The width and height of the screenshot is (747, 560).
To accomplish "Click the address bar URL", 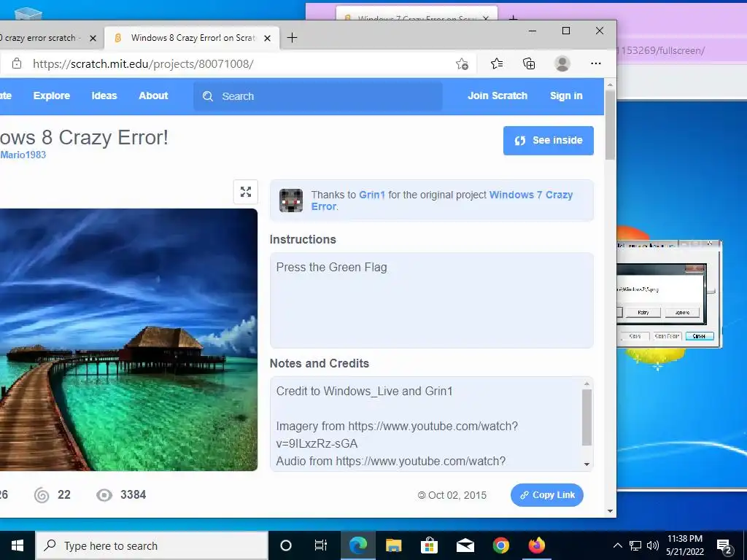I will point(143,64).
